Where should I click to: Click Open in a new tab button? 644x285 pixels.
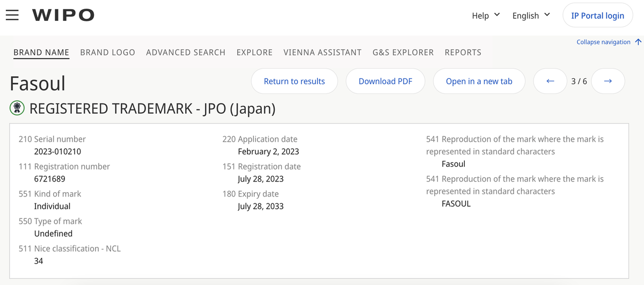tap(479, 81)
